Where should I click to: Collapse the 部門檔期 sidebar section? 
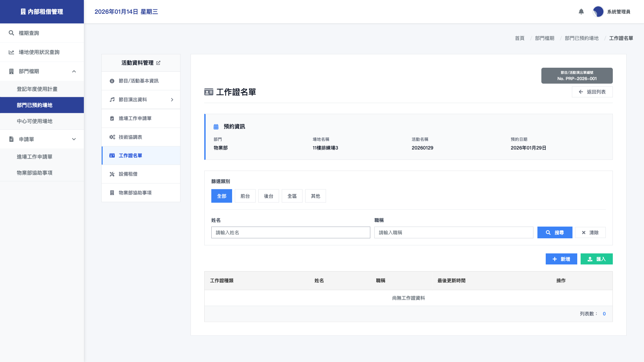(74, 71)
